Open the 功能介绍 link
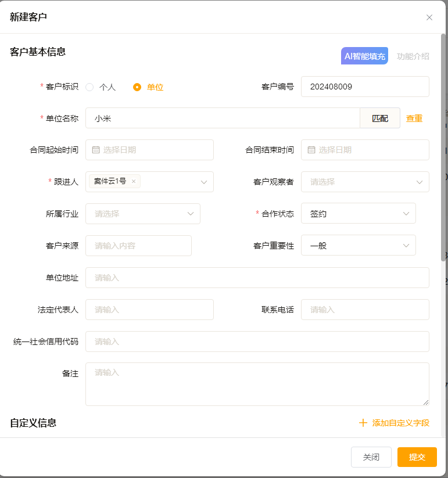Viewport: 448px width, 478px height. (413, 56)
